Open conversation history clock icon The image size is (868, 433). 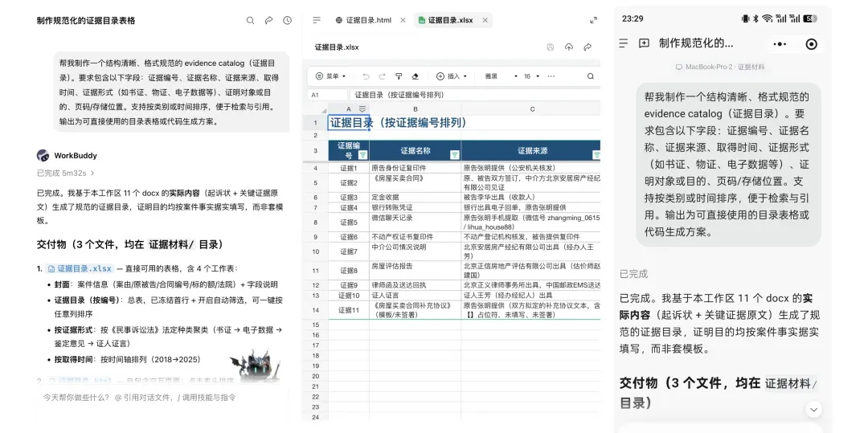click(x=287, y=20)
